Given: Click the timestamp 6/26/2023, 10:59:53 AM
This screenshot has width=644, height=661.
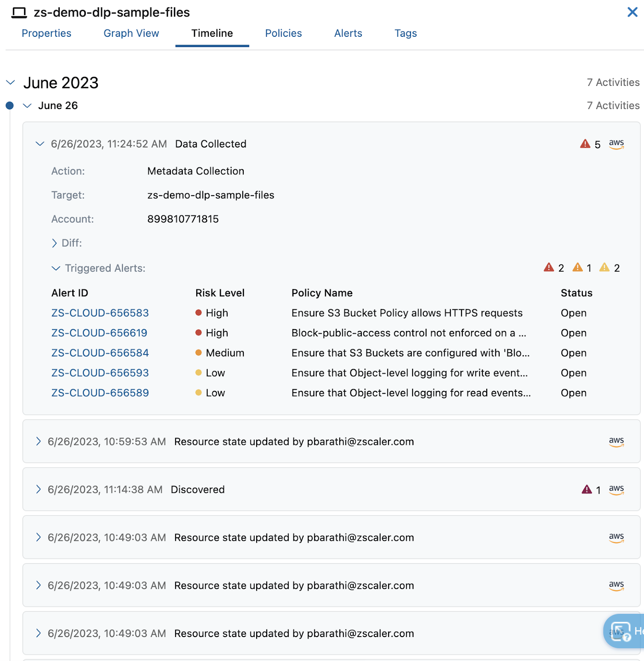Looking at the screenshot, I should pos(107,442).
